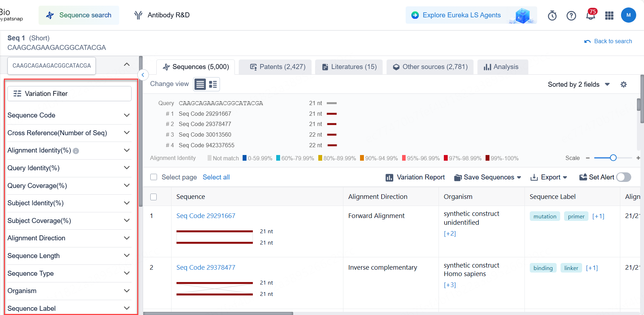Open the Seq Code 29291667 result link
This screenshot has width=644, height=315.
click(x=205, y=216)
